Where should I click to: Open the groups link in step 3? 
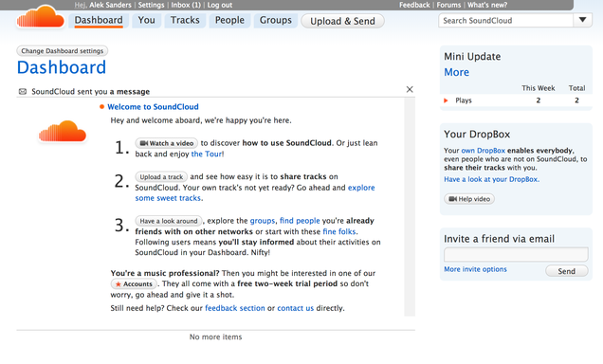coord(263,221)
